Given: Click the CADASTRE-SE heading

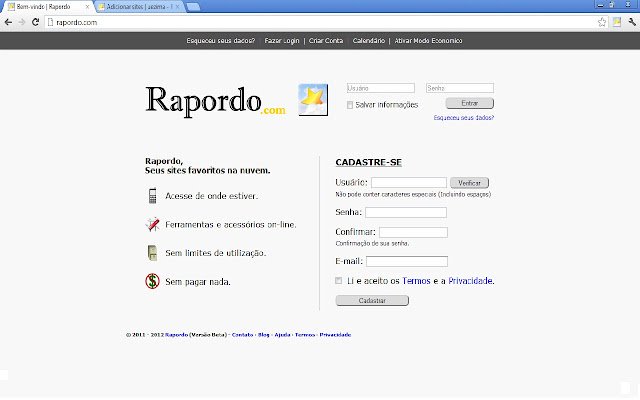Looking at the screenshot, I should pos(369,162).
